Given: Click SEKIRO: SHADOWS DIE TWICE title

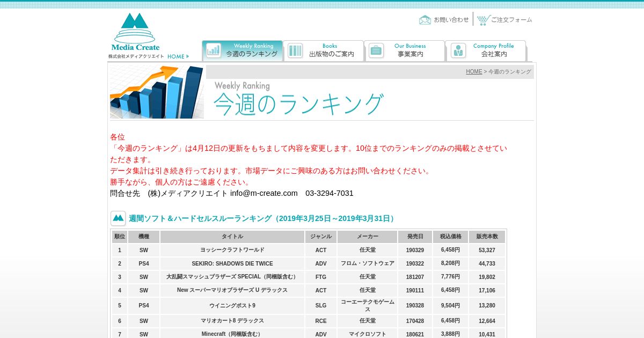Looking at the screenshot, I should (x=232, y=263).
